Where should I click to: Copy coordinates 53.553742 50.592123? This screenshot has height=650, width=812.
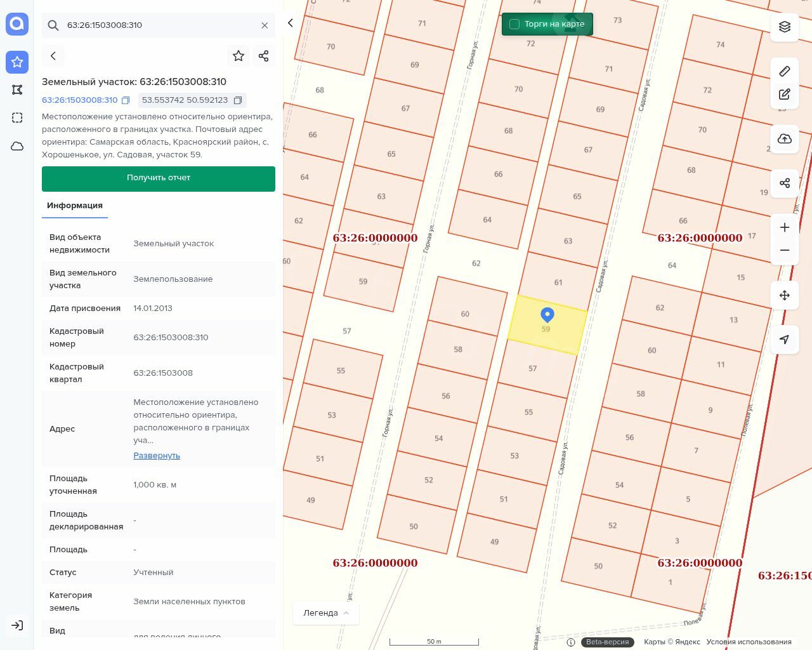click(x=238, y=100)
